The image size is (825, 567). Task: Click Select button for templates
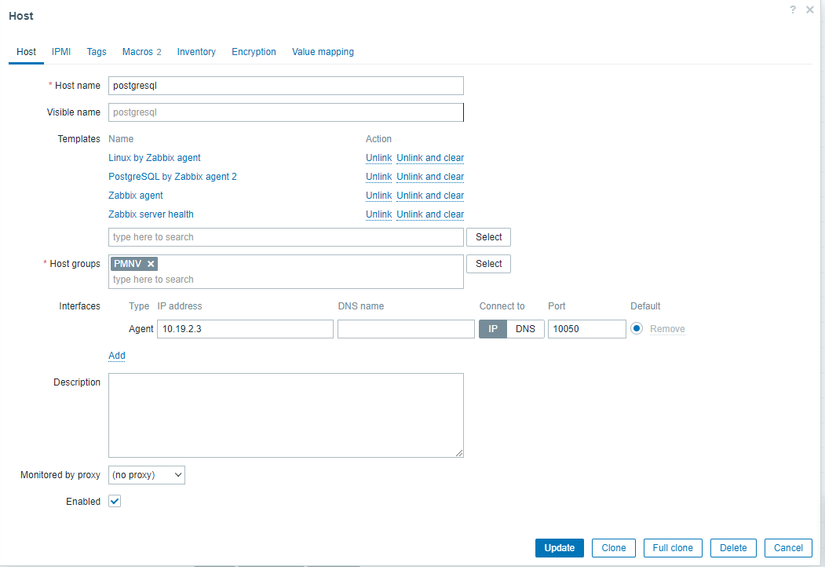click(x=488, y=237)
